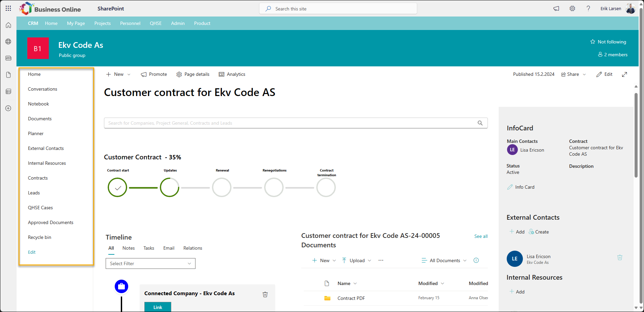Open Erik Larsen's profile picture

tap(630, 8)
